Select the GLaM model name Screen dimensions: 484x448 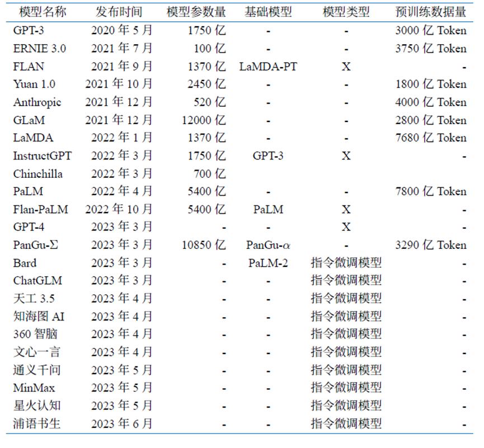pos(29,120)
